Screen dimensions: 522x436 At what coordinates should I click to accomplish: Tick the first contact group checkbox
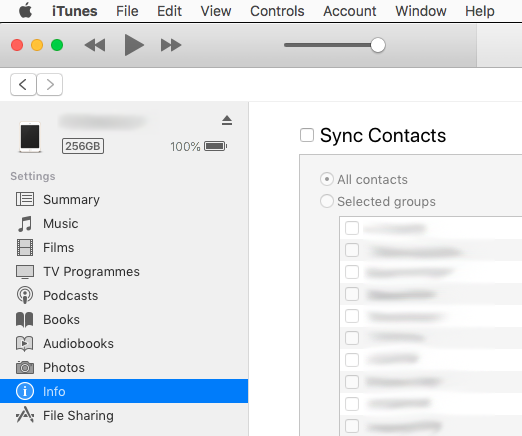[352, 228]
